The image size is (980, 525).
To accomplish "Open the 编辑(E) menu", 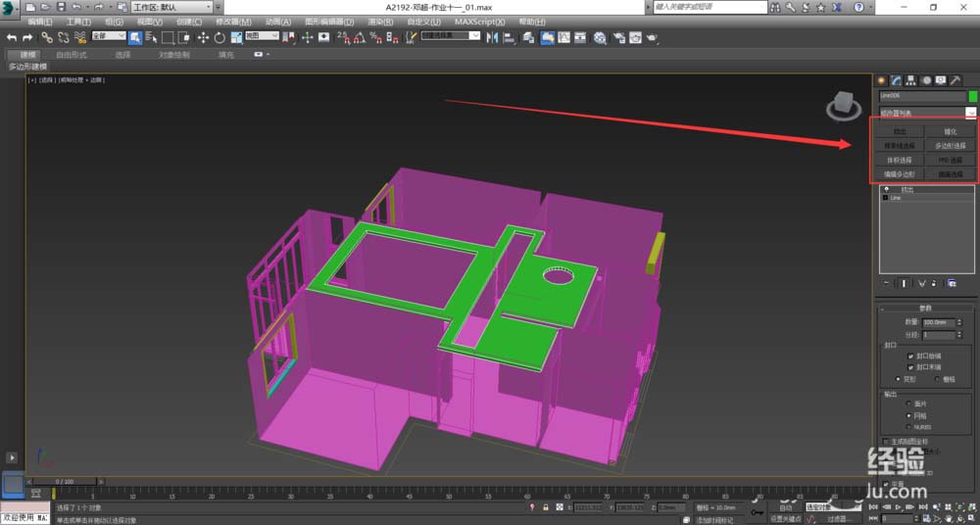I will coord(40,22).
